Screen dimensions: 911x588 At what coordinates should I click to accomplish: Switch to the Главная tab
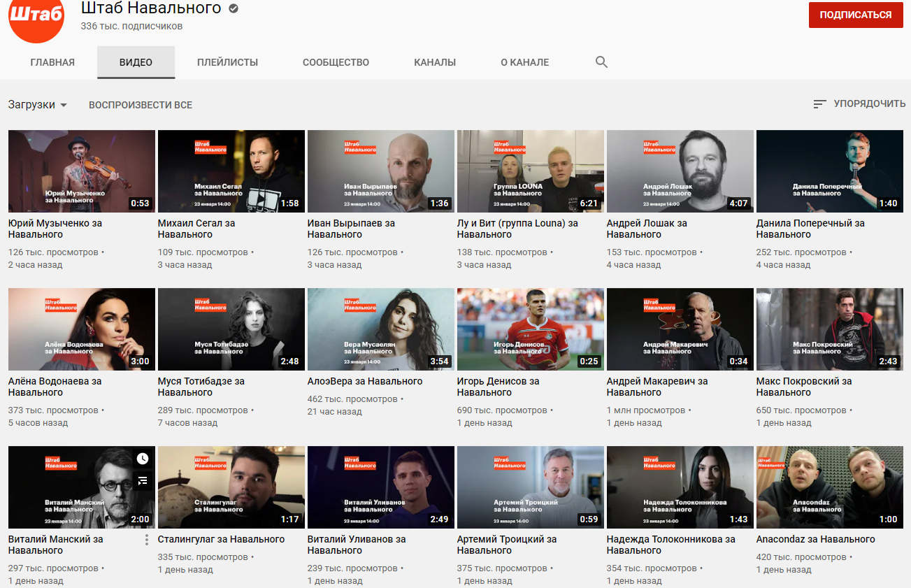coord(52,62)
